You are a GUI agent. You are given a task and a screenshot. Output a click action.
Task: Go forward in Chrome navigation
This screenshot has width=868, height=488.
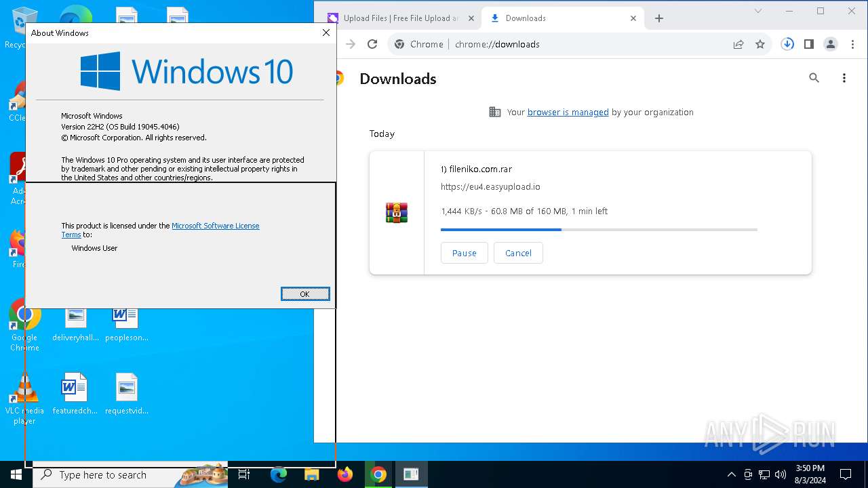(351, 44)
